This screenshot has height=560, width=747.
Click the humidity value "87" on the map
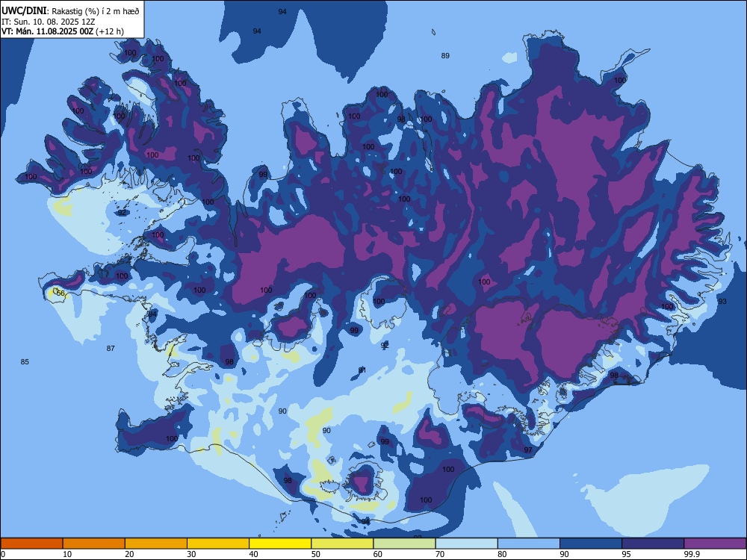click(111, 349)
